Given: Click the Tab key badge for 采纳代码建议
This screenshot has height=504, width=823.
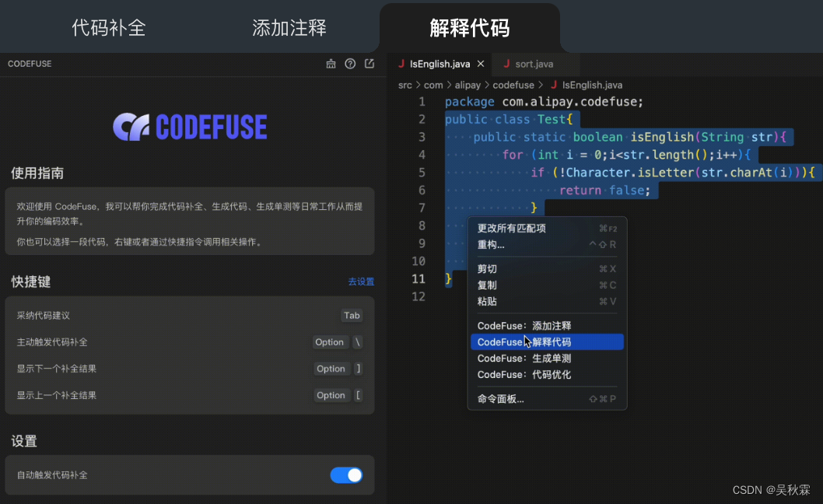Looking at the screenshot, I should coord(352,315).
